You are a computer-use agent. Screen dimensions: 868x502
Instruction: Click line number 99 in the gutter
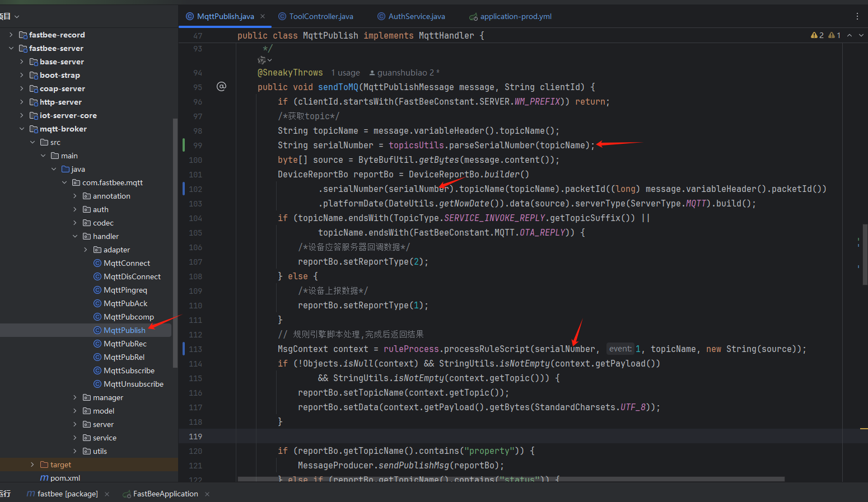[197, 146]
